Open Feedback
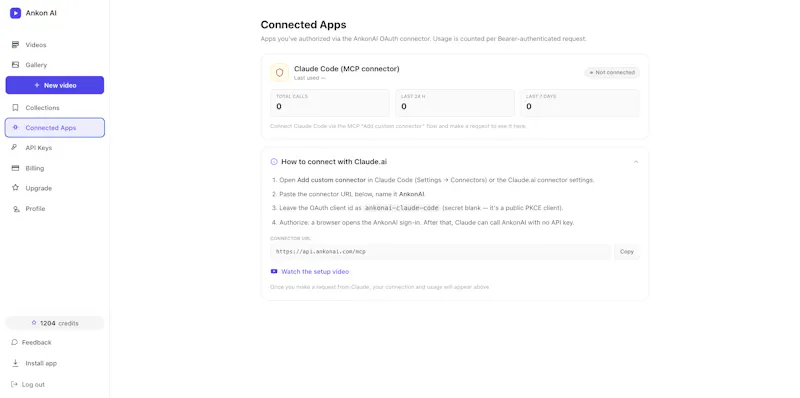Image resolution: width=800 pixels, height=398 pixels. (x=36, y=342)
